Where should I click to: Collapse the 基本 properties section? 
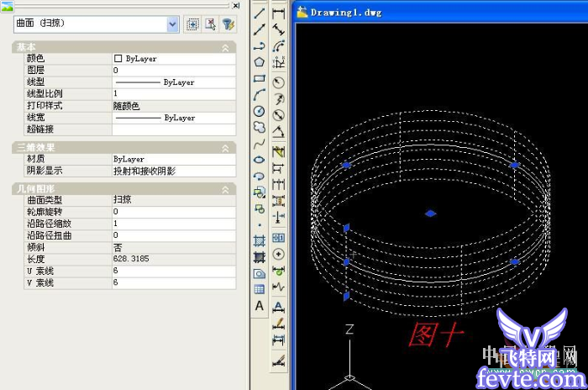pos(225,48)
